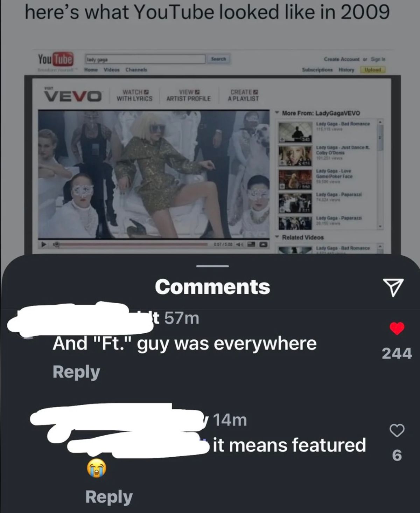Viewport: 420px width, 513px height.
Task: Click the YouTube logo
Action: 56,60
